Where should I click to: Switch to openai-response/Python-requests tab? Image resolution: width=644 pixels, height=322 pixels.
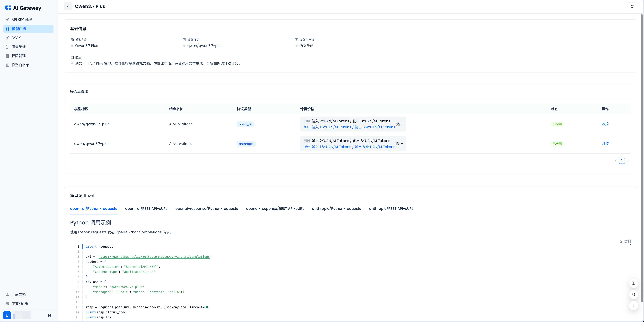[x=207, y=209]
